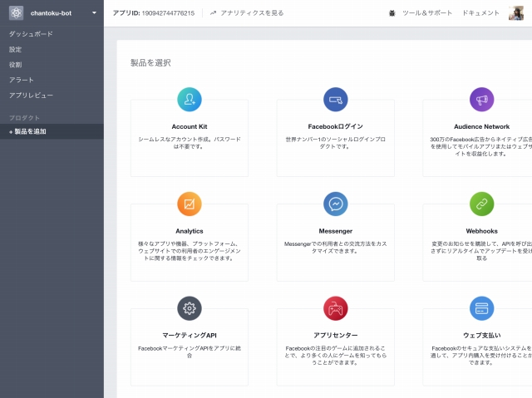Open アプリレビュー in the sidebar

(31, 96)
